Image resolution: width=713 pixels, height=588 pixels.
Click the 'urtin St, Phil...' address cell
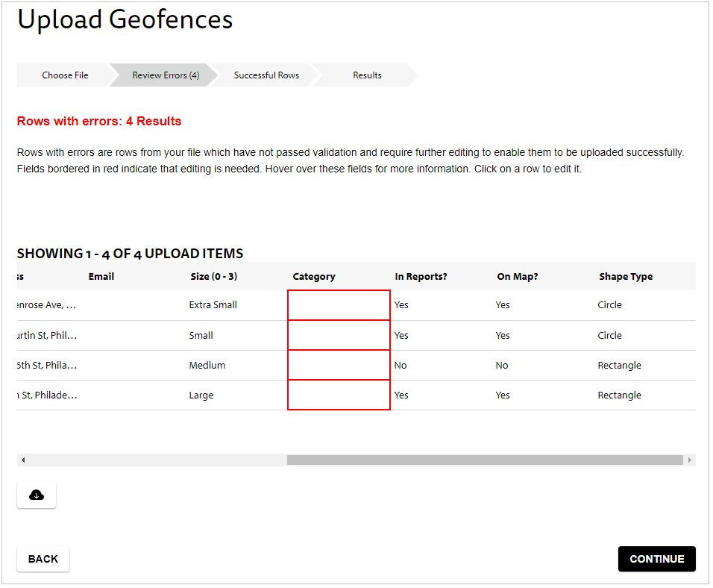(47, 336)
